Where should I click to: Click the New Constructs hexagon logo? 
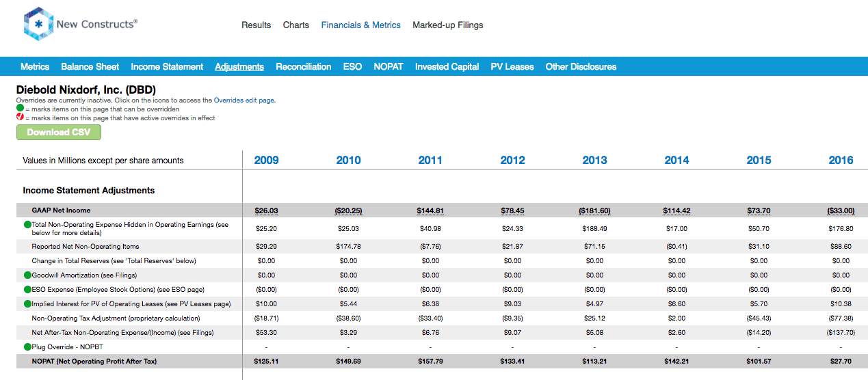pyautogui.click(x=38, y=25)
